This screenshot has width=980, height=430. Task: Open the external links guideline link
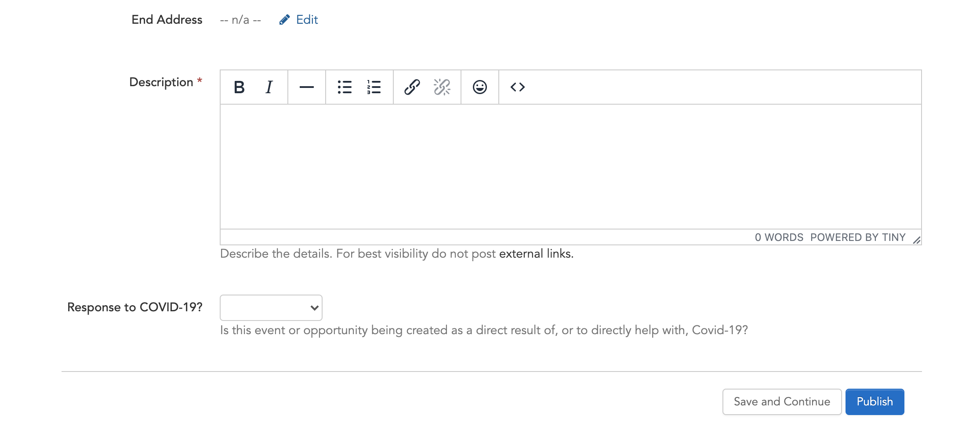[x=536, y=254]
